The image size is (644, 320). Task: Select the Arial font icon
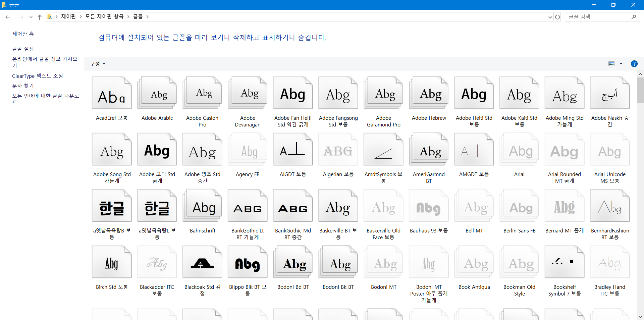pos(519,149)
